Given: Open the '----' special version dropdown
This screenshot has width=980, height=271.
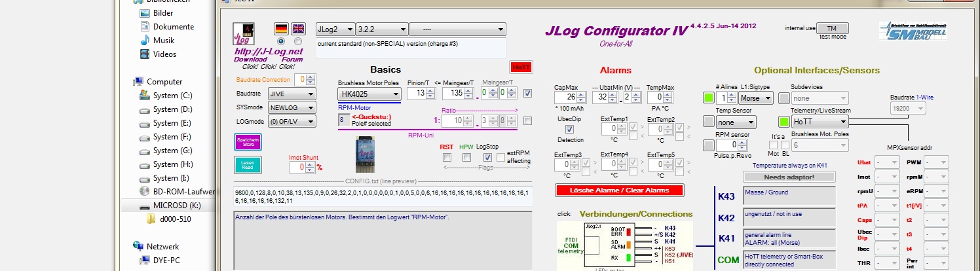Looking at the screenshot, I should tap(457, 29).
